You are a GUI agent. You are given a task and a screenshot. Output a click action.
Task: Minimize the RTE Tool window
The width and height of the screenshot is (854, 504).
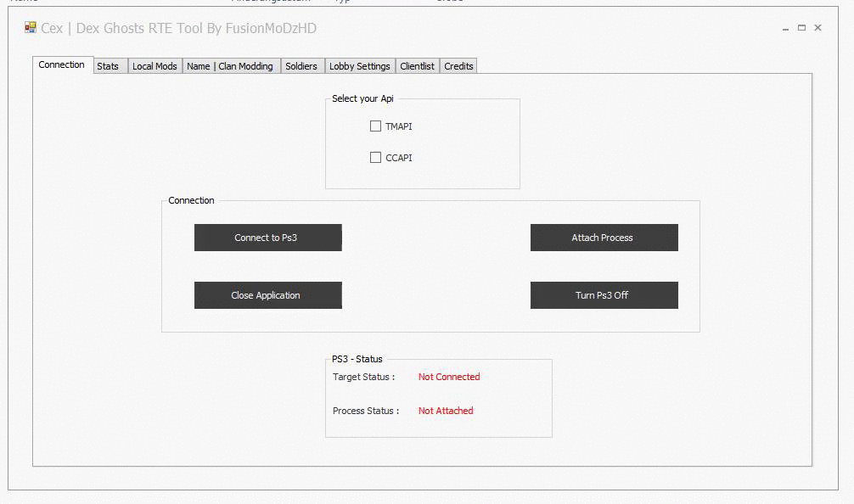pos(785,28)
